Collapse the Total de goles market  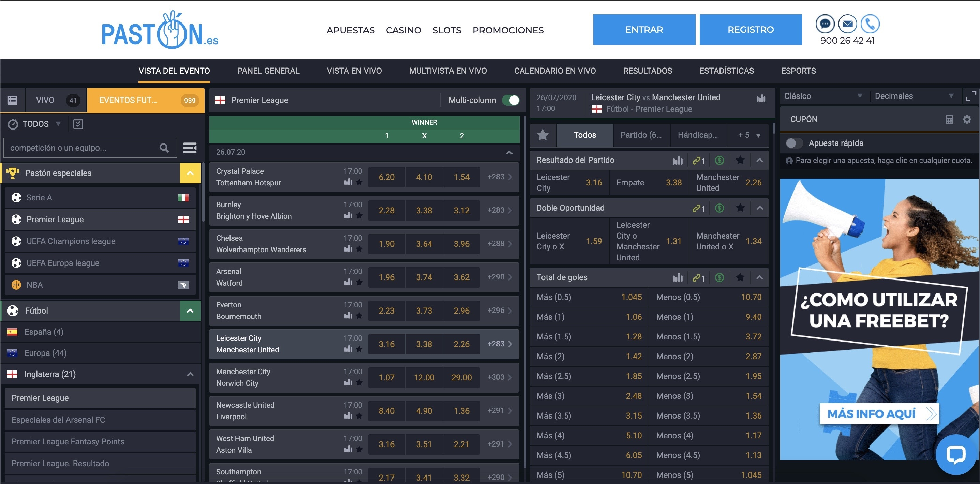pos(759,277)
